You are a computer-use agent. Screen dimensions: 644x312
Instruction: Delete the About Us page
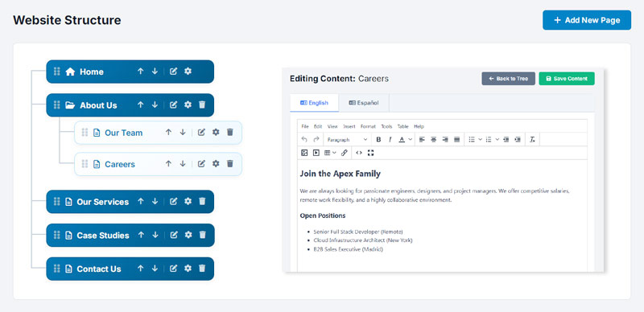click(x=202, y=105)
